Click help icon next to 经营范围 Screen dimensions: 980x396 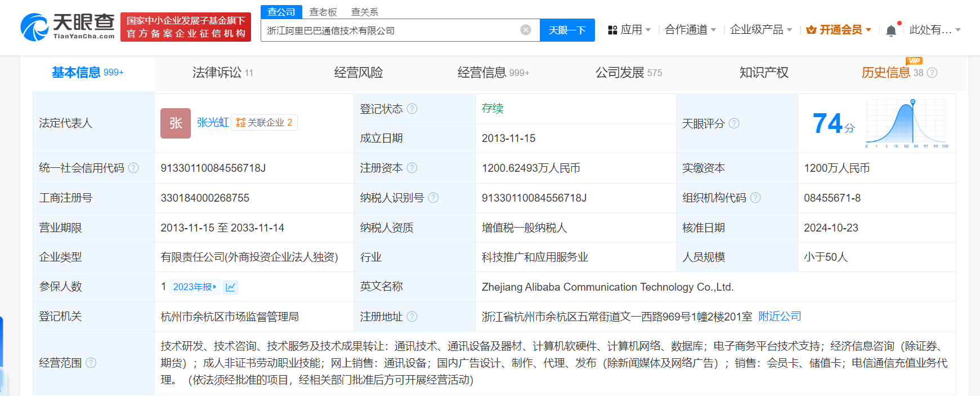(x=91, y=363)
